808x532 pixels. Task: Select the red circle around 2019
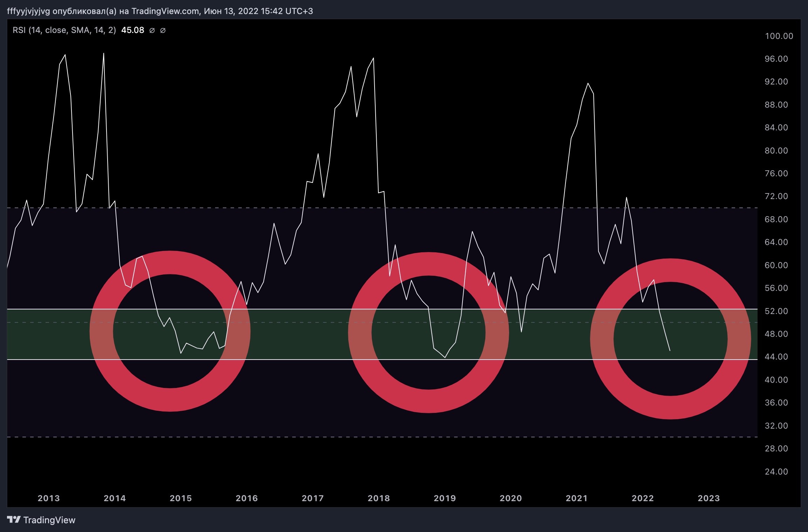tap(428, 401)
